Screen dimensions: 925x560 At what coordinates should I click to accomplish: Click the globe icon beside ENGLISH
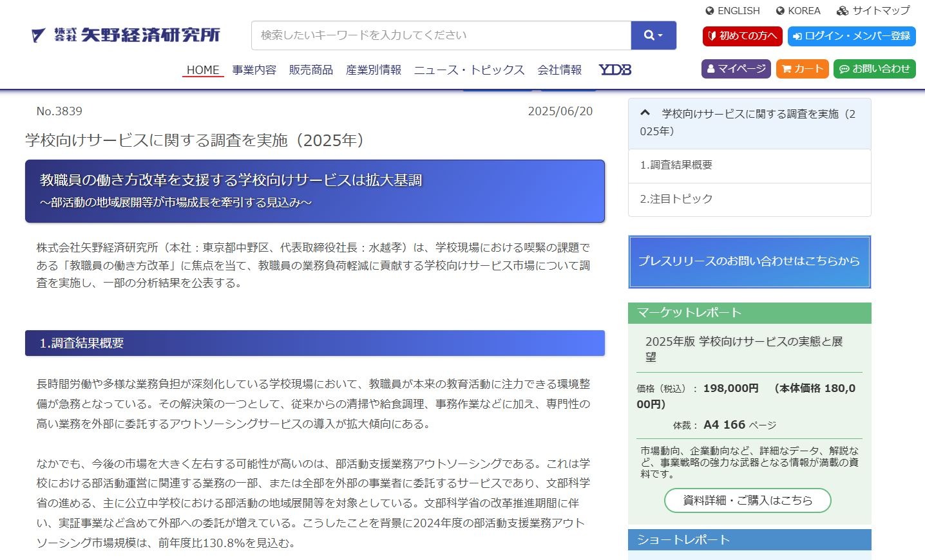coord(710,11)
